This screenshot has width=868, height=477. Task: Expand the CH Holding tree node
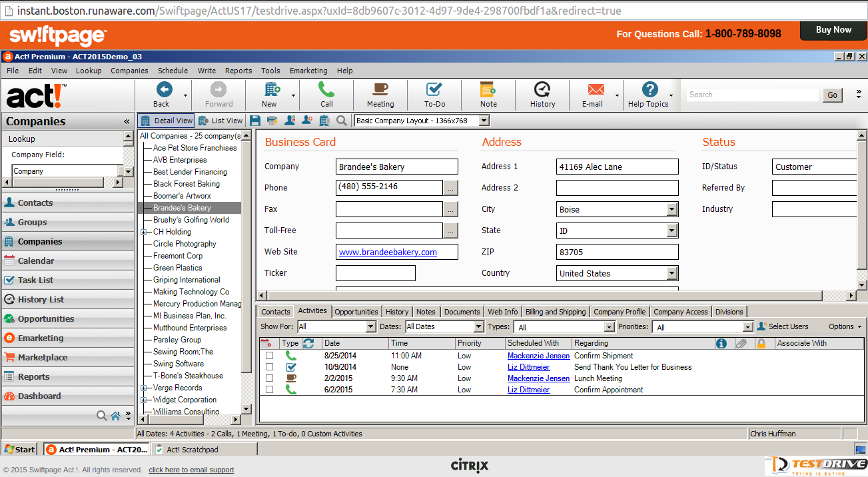pyautogui.click(x=143, y=232)
